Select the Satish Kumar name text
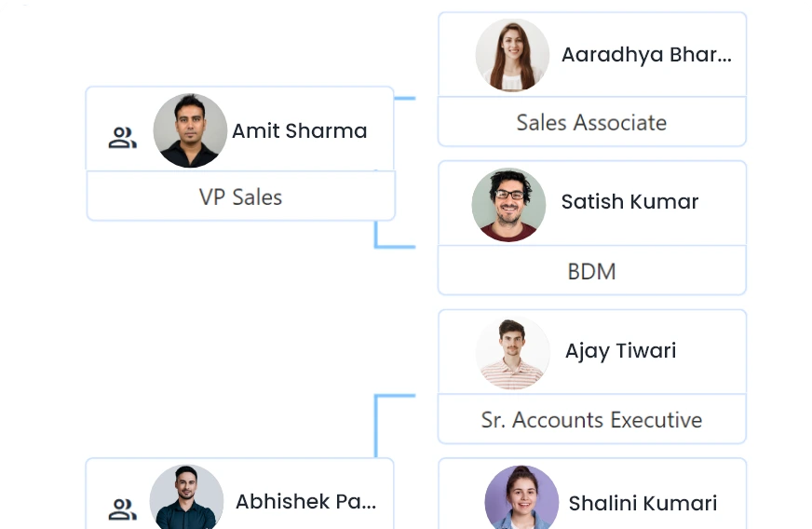The width and height of the screenshot is (812, 529). [x=629, y=202]
